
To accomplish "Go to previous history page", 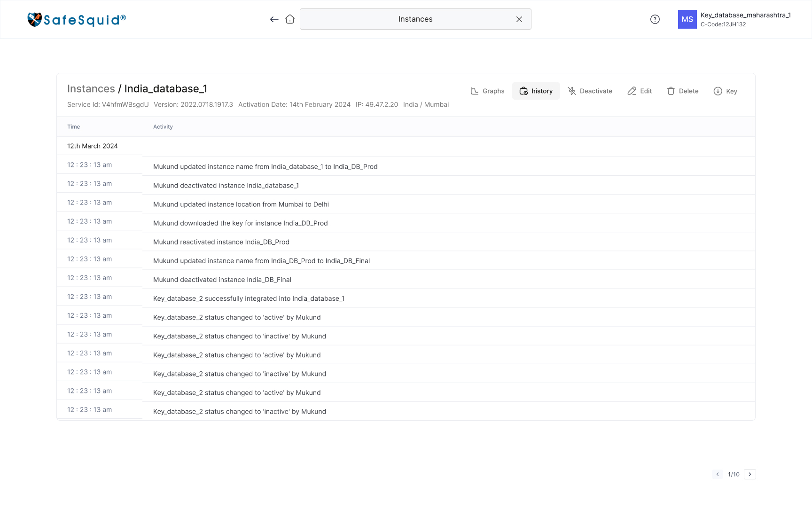I will coord(718,474).
